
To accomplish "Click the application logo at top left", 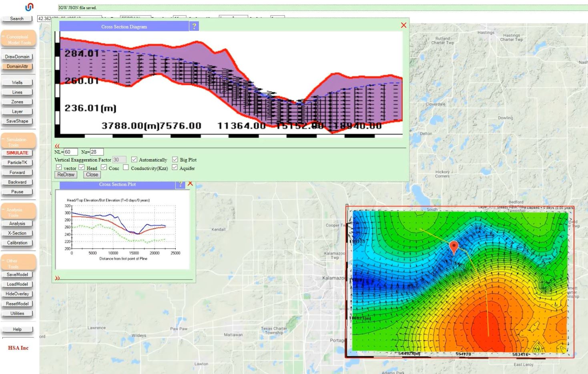I will click(x=29, y=7).
